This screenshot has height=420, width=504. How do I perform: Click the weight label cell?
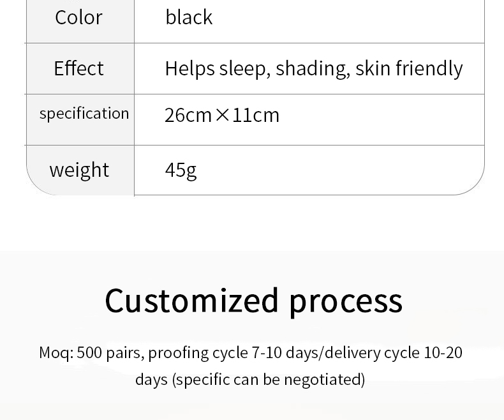79,170
